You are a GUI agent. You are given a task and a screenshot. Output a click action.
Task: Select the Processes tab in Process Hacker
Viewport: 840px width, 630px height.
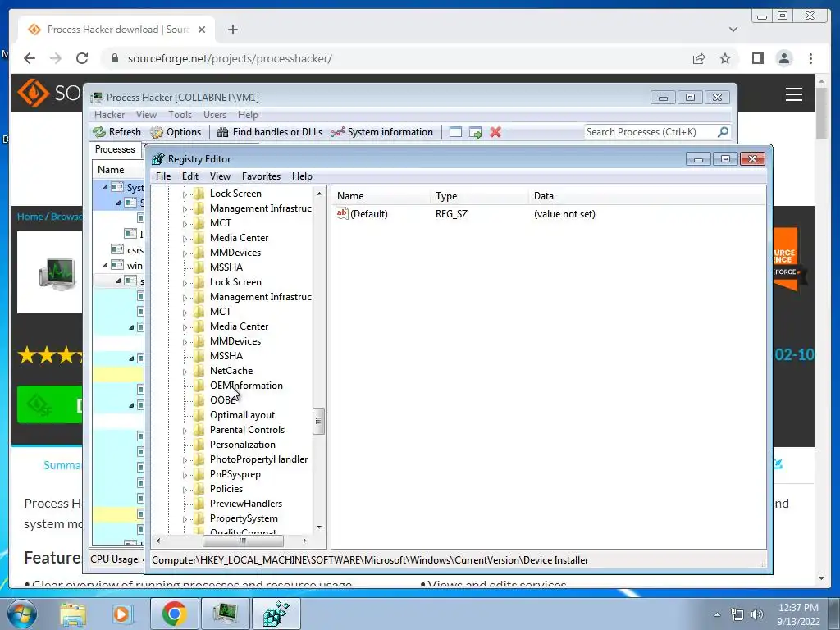[x=115, y=149]
